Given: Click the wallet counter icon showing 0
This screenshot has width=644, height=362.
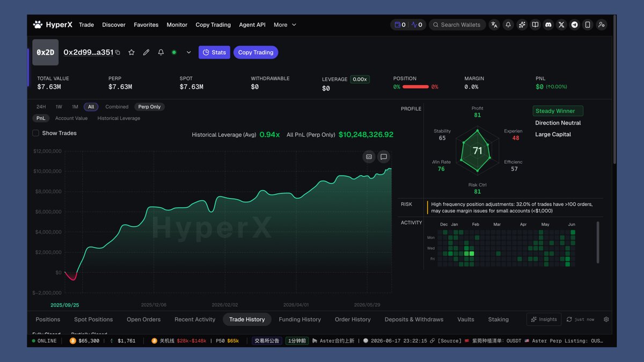Looking at the screenshot, I should pyautogui.click(x=400, y=25).
